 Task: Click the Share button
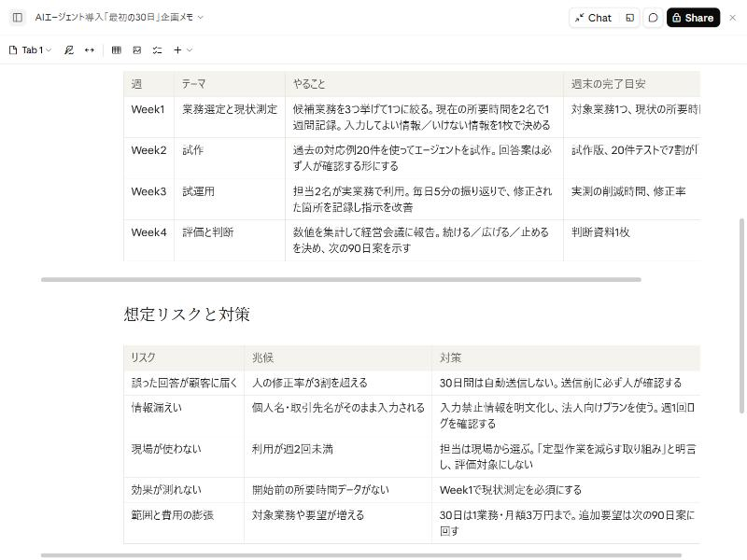693,18
